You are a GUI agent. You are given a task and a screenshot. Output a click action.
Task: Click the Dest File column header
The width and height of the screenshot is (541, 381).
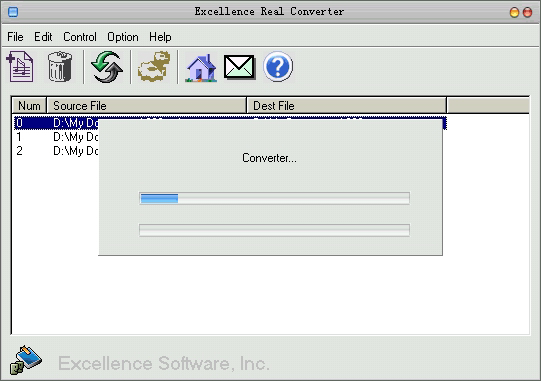pos(346,106)
